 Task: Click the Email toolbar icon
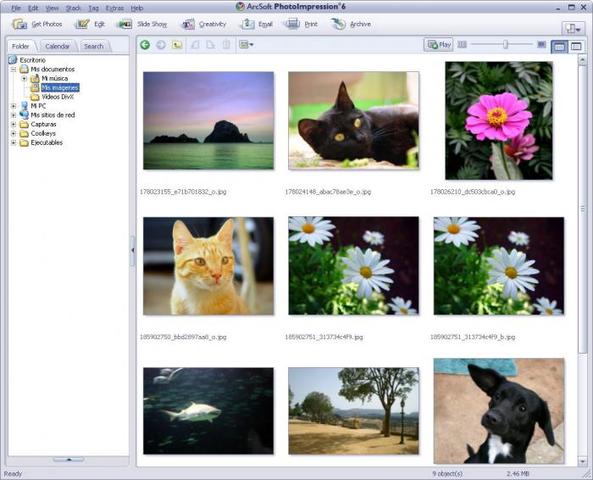click(x=256, y=24)
